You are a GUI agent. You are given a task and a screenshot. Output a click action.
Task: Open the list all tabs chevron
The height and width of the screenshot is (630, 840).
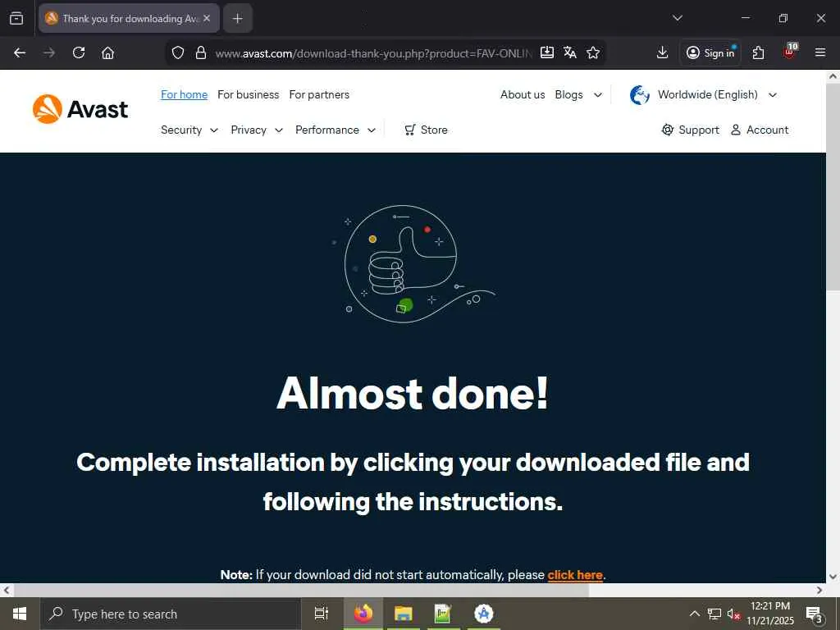coord(678,18)
